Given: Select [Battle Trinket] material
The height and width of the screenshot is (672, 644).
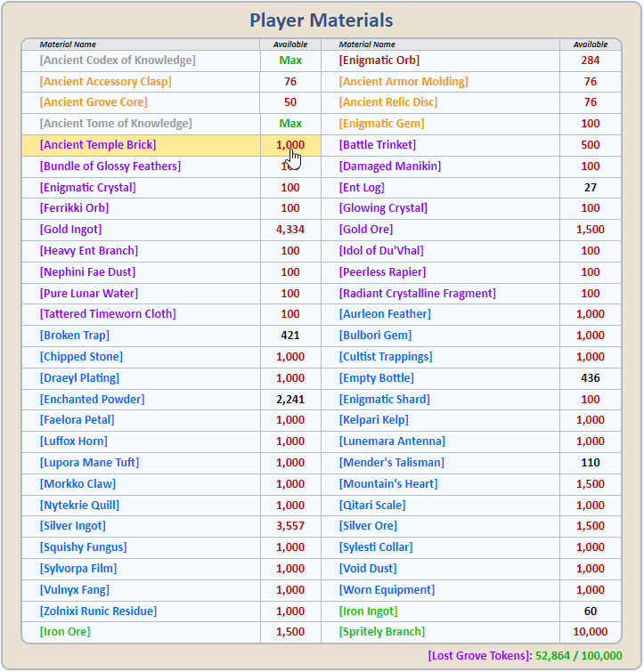Looking at the screenshot, I should [378, 145].
